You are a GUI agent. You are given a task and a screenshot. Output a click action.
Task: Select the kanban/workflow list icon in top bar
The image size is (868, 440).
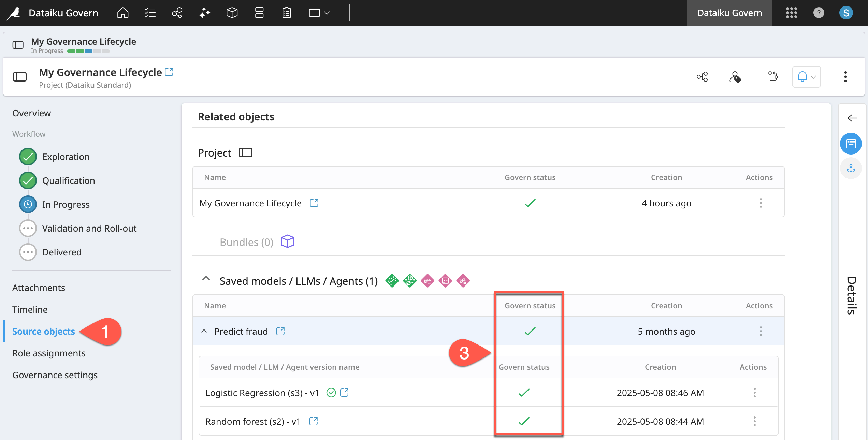coord(149,13)
